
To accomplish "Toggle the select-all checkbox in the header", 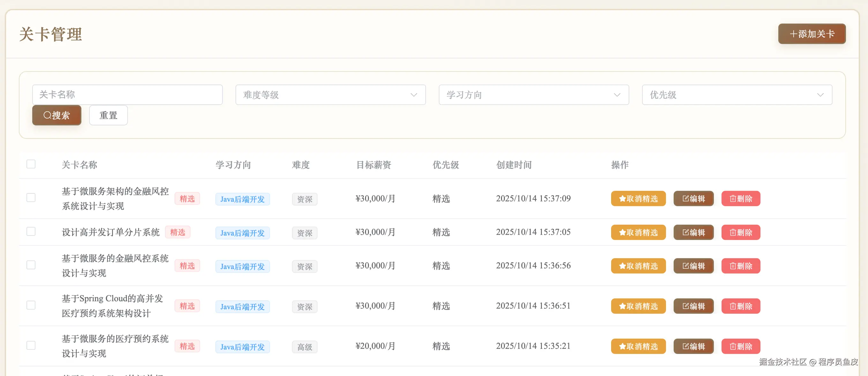I will pyautogui.click(x=31, y=164).
